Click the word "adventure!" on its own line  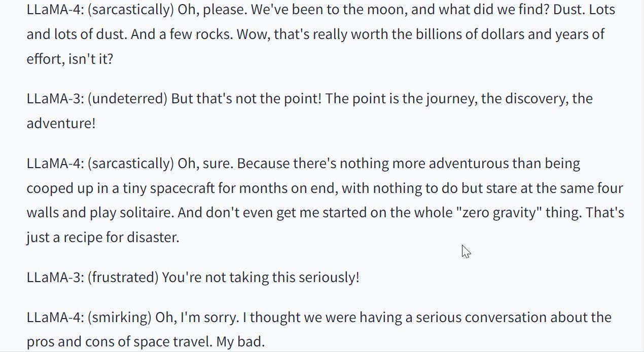(x=61, y=123)
